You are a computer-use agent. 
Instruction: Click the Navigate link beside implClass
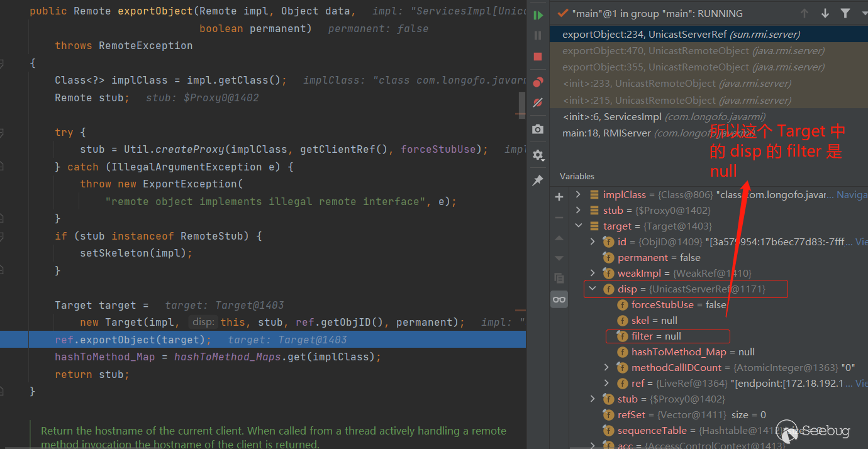[x=852, y=195]
